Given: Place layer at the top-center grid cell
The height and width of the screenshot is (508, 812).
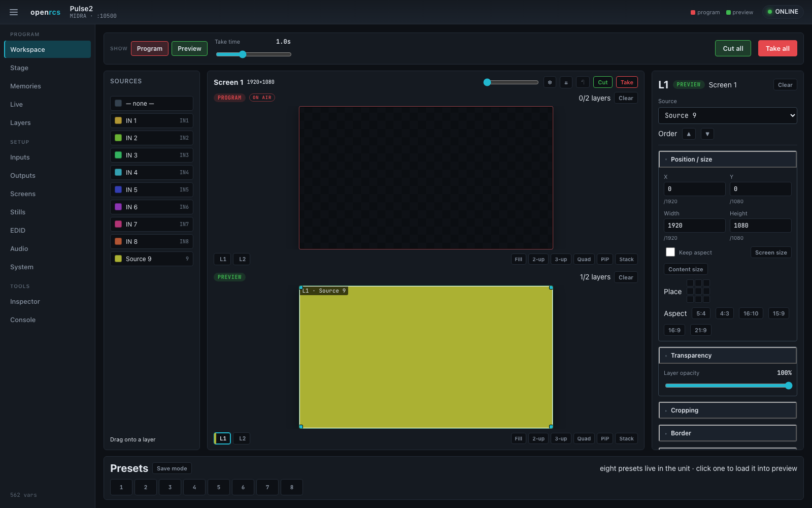Looking at the screenshot, I should (x=698, y=283).
